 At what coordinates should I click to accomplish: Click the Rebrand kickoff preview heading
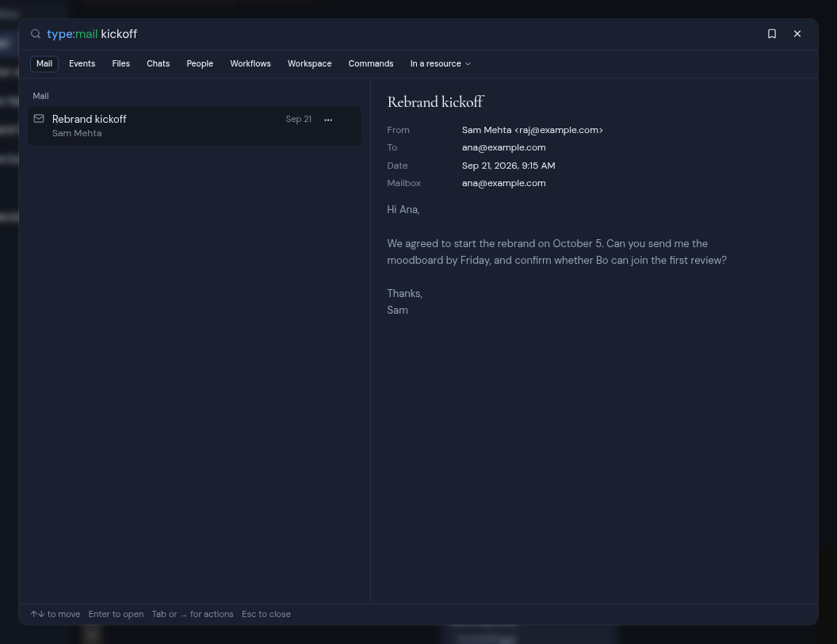click(436, 102)
